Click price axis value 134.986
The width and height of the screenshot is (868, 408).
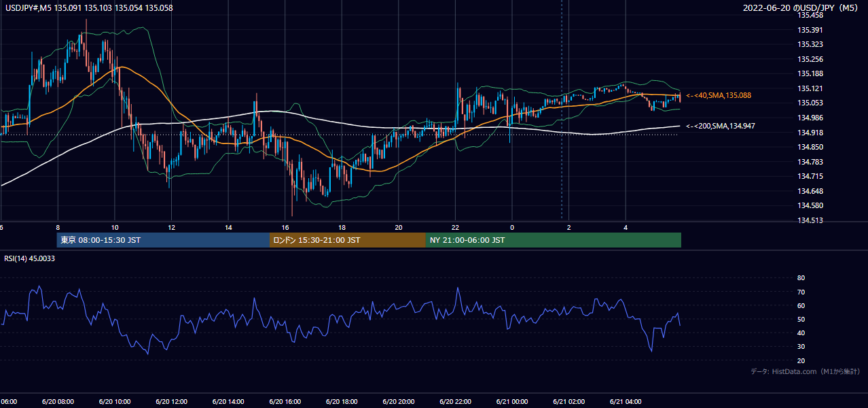point(810,118)
